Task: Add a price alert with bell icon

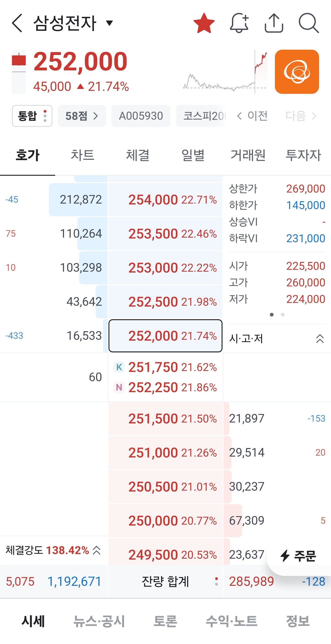Action: (x=239, y=23)
